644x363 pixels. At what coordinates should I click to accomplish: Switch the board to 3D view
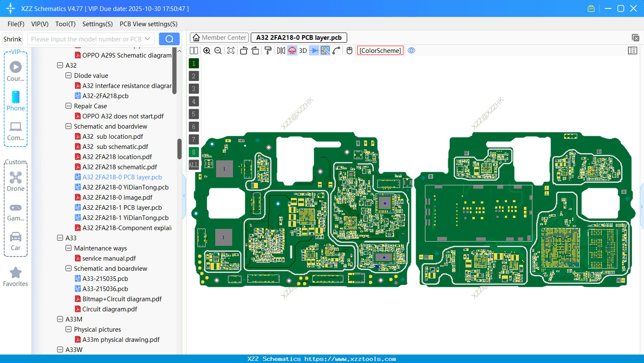click(302, 50)
